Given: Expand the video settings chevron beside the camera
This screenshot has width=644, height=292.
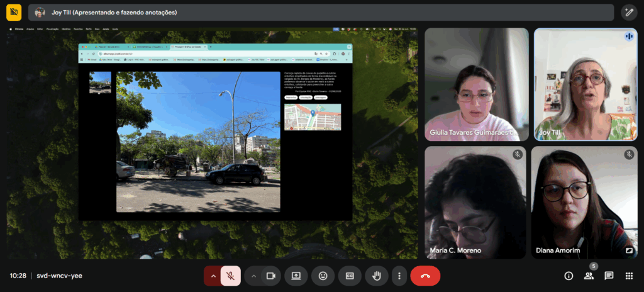Looking at the screenshot, I should click(x=253, y=276).
